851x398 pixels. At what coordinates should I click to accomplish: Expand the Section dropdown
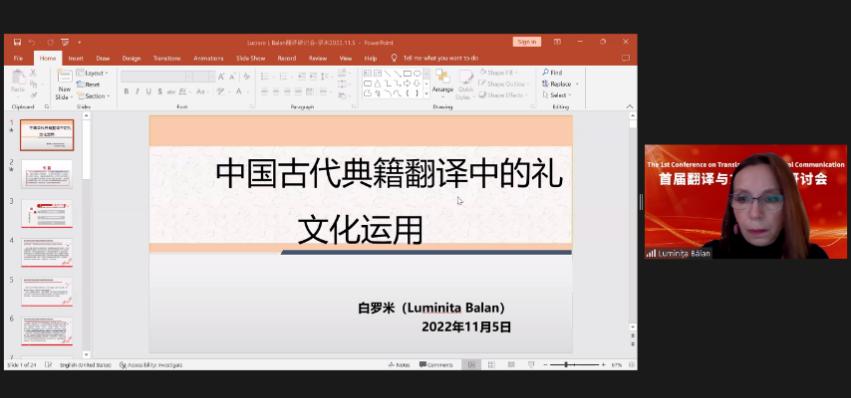[93, 96]
